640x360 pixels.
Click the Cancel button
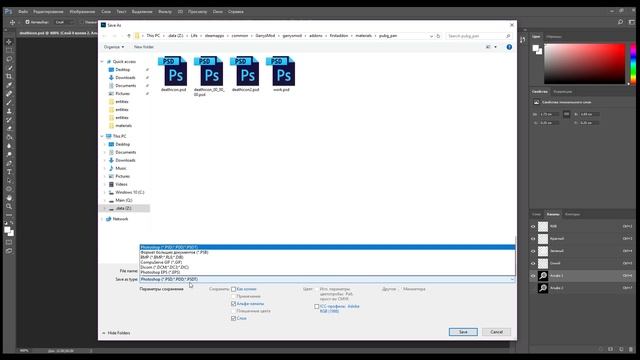tap(496, 332)
